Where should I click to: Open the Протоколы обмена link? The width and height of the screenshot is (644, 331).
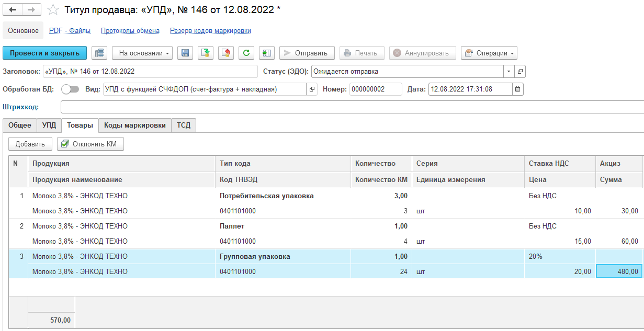click(130, 31)
